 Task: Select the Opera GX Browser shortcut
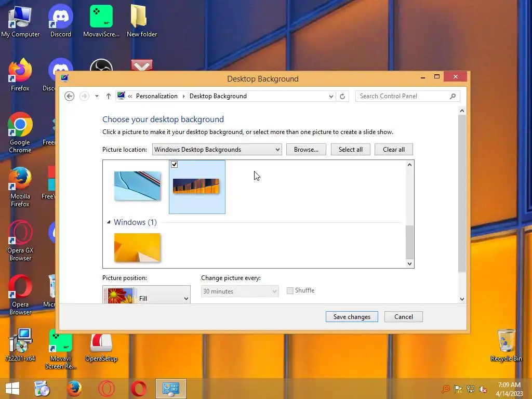(20, 241)
